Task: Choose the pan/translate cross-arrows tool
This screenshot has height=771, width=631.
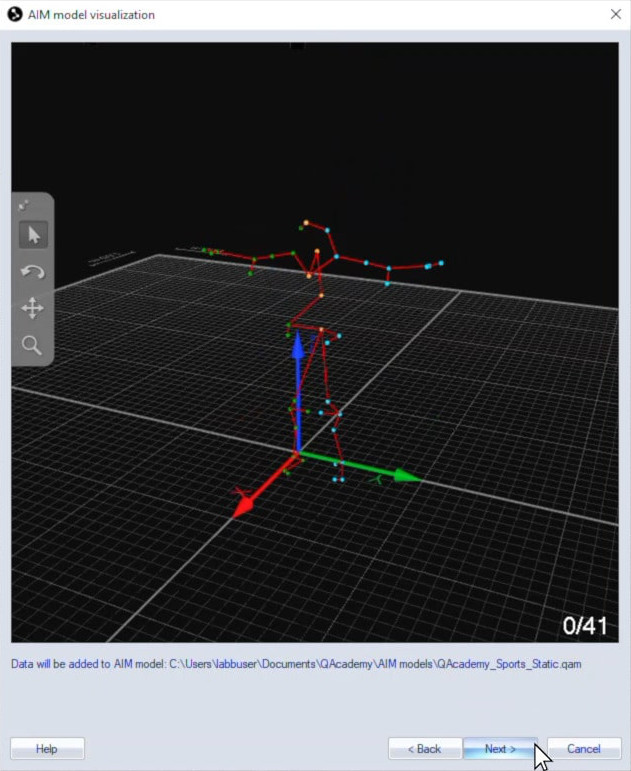Action: point(32,308)
